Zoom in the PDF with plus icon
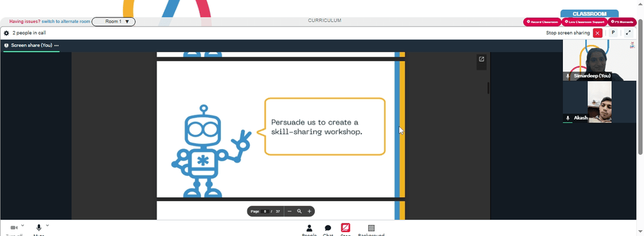This screenshot has width=644, height=236. tap(309, 211)
